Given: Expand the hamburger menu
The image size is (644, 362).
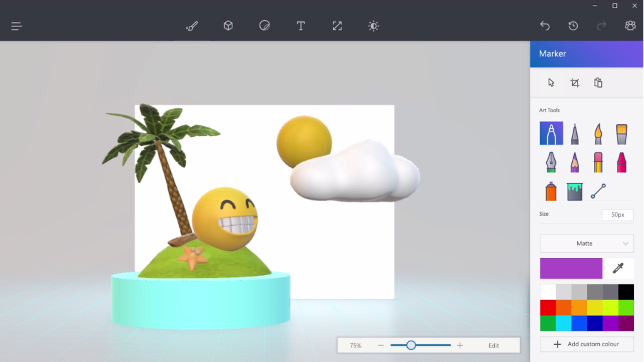Looking at the screenshot, I should [x=17, y=26].
